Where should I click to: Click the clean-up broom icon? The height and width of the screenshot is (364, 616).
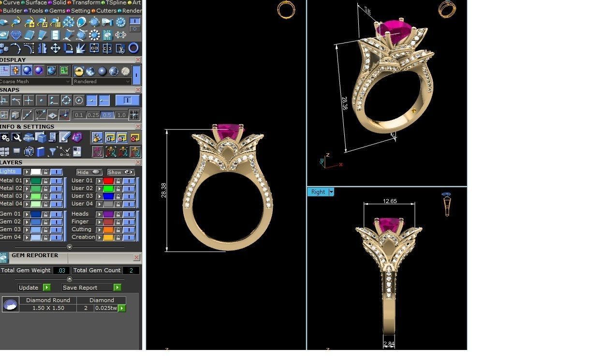(x=97, y=137)
